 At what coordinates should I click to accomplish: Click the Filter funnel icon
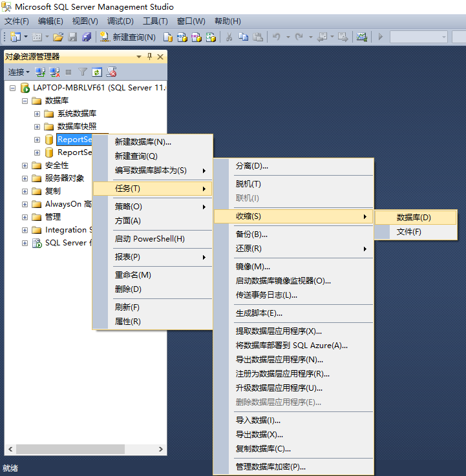[x=83, y=72]
